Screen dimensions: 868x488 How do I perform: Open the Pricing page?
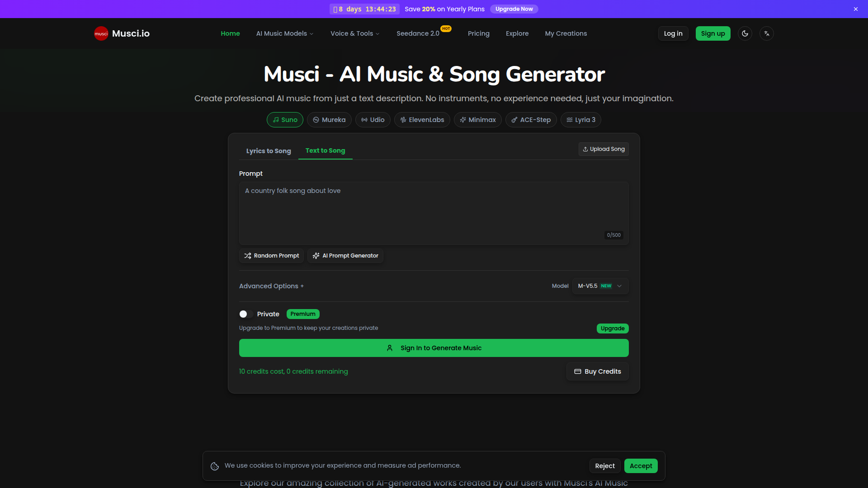[x=479, y=33]
